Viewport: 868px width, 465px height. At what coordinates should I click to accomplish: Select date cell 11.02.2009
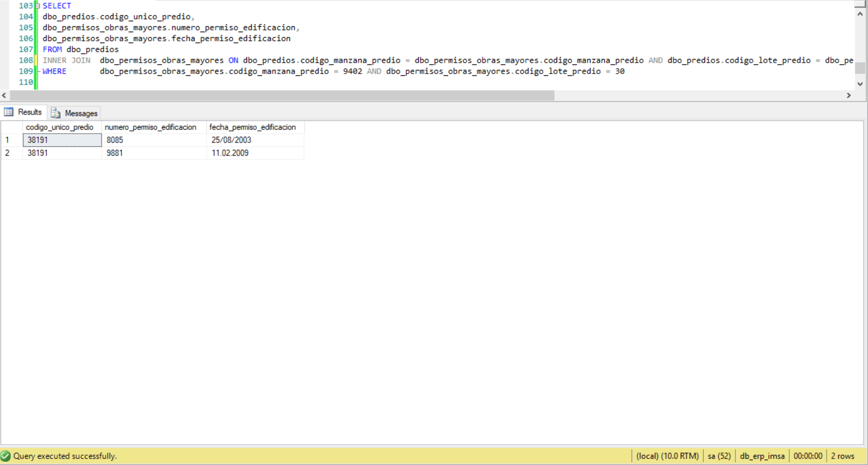pyautogui.click(x=255, y=153)
